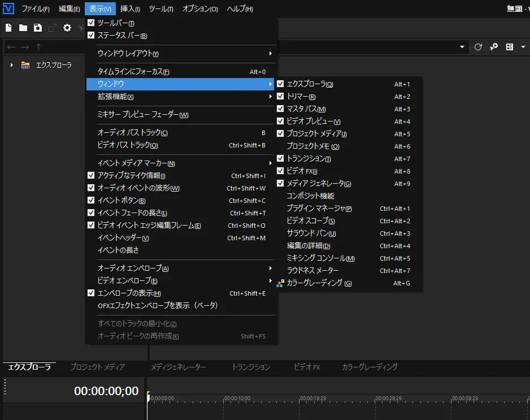
Task: Expand the オーディオ エンベロープ submenu
Action: tap(181, 268)
